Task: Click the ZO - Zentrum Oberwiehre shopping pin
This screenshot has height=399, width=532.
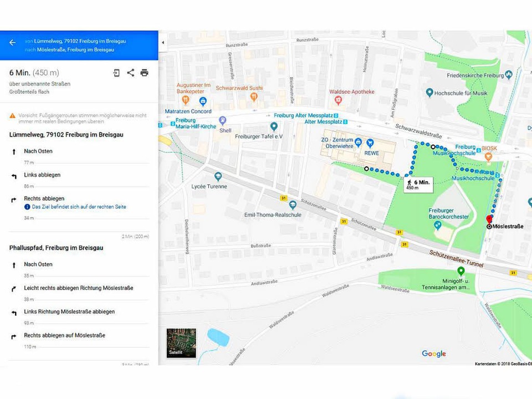Action: pos(358,142)
